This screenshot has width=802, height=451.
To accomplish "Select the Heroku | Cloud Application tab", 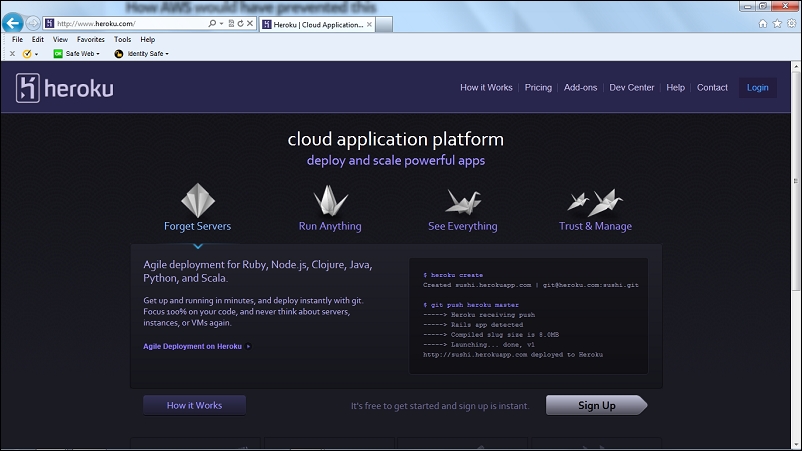I will coord(317,24).
